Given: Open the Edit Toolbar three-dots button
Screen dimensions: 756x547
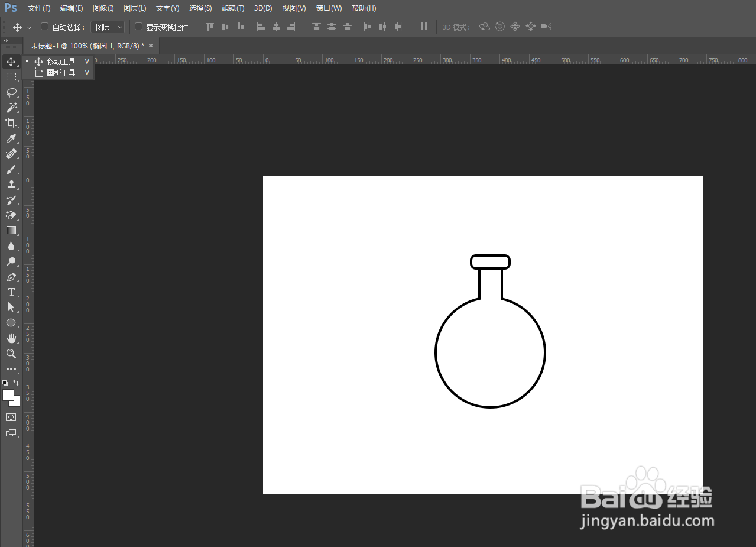Looking at the screenshot, I should tap(11, 369).
